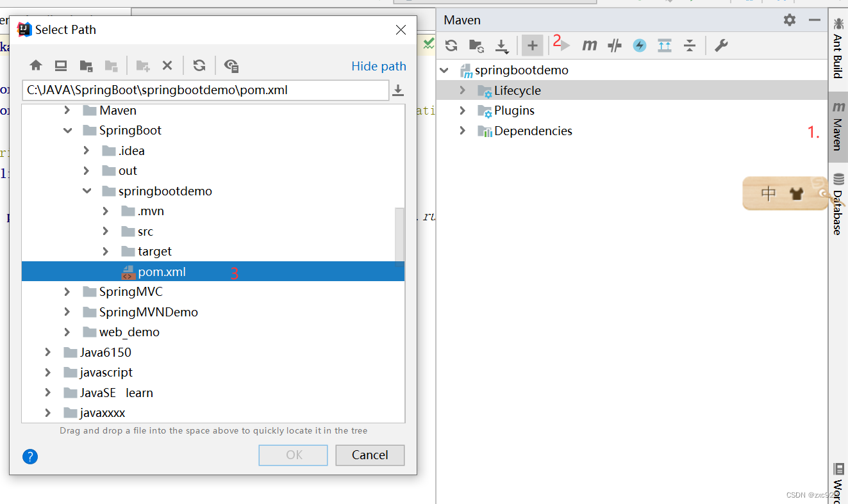This screenshot has width=848, height=504.
Task: Open Maven side tab
Action: click(x=838, y=126)
